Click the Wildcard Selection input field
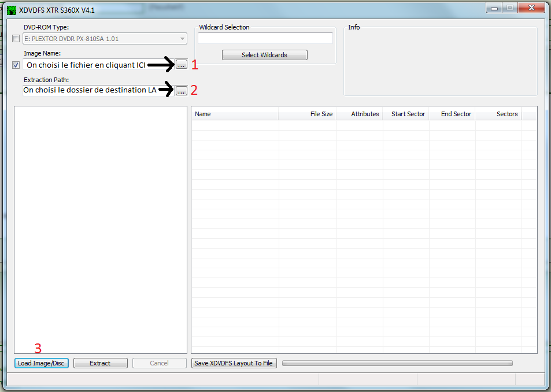 265,38
